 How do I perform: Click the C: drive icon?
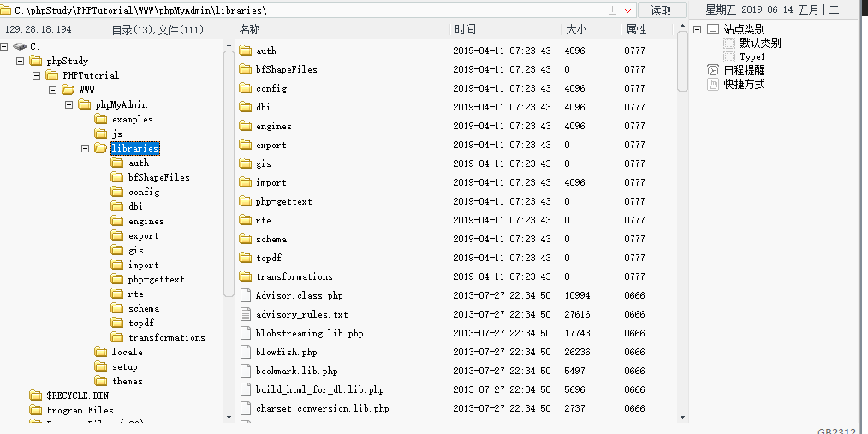tap(20, 46)
